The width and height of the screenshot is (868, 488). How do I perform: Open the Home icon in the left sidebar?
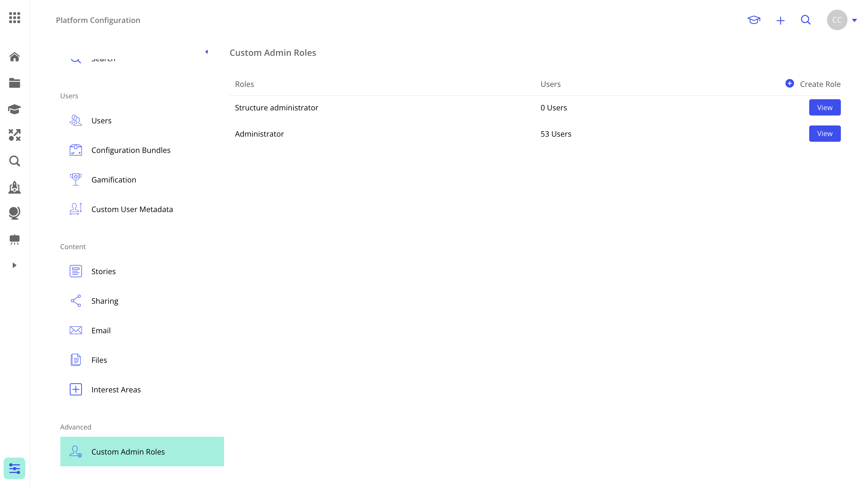pyautogui.click(x=14, y=57)
